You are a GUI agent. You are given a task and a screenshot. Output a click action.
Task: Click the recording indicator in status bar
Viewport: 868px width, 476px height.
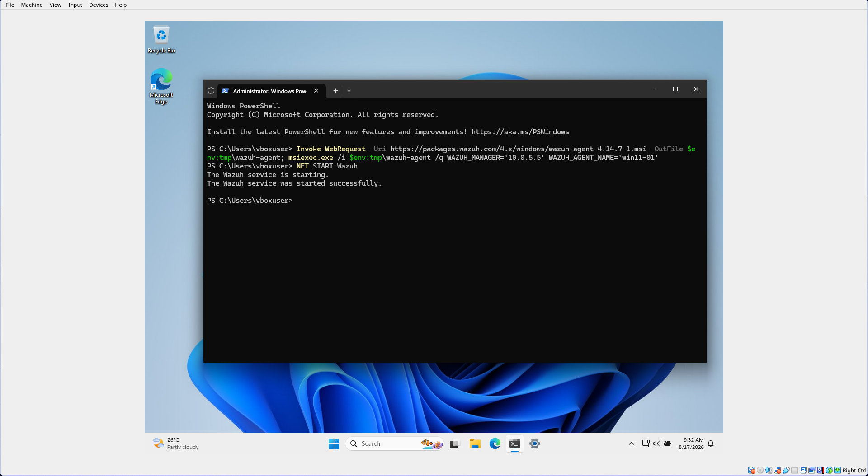tap(811, 470)
